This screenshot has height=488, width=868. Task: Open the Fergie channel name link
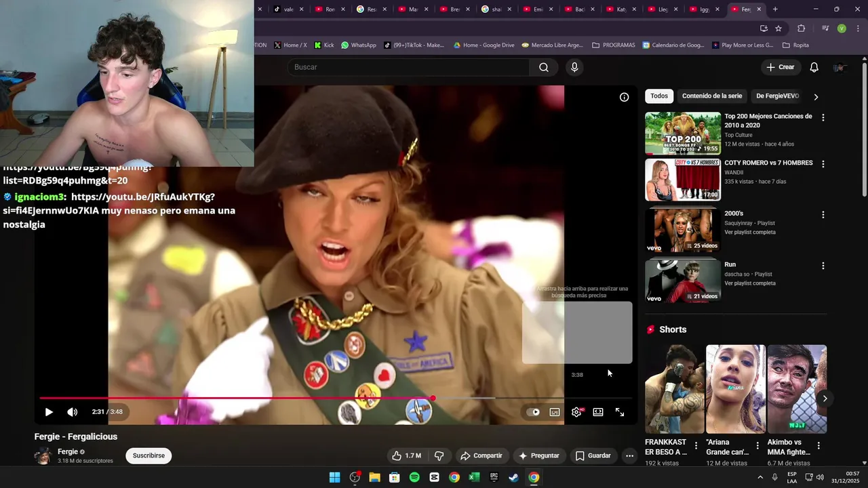click(68, 451)
